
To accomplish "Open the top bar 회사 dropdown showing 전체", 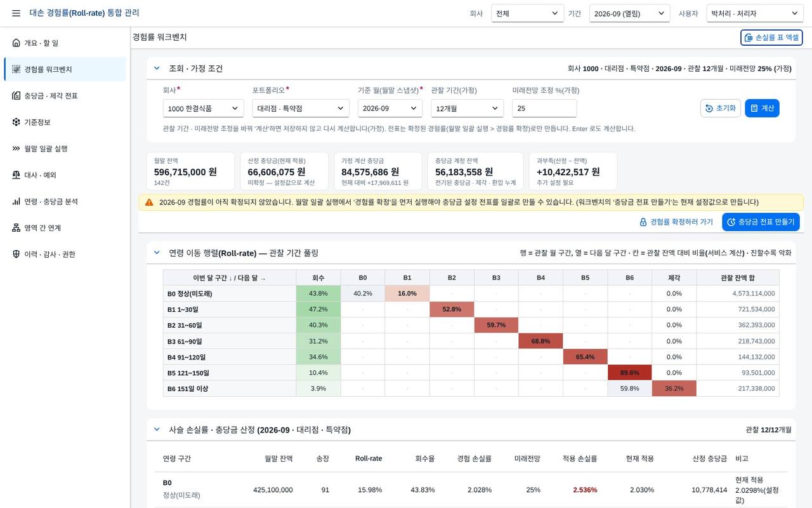I will pyautogui.click(x=528, y=13).
